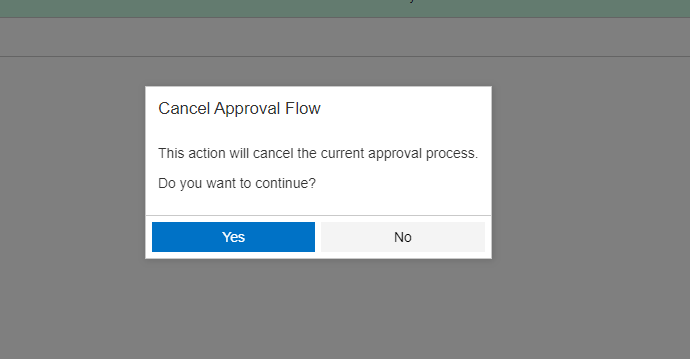The height and width of the screenshot is (360, 690).
Task: Click the gray toolbar strip below header
Action: click(x=345, y=37)
